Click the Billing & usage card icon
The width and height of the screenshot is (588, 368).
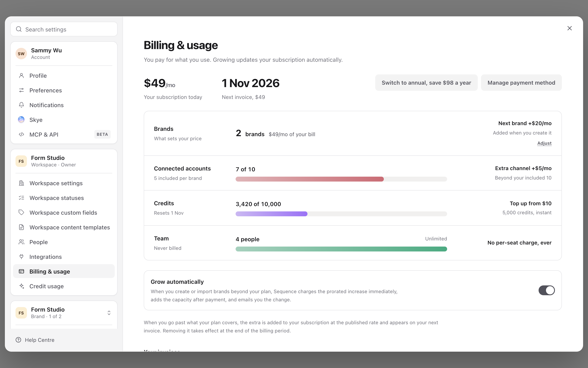point(21,271)
